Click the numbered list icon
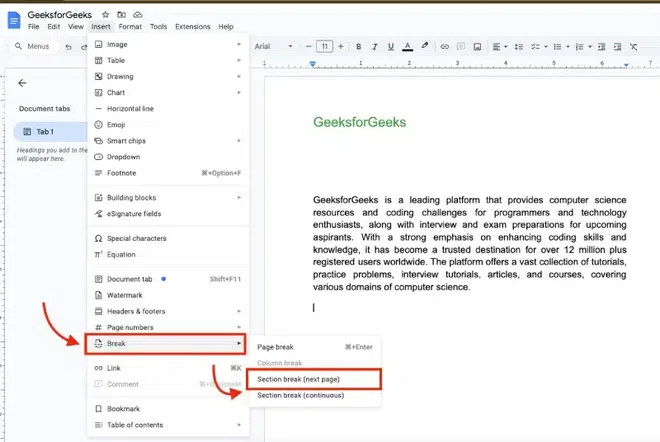 (x=580, y=47)
